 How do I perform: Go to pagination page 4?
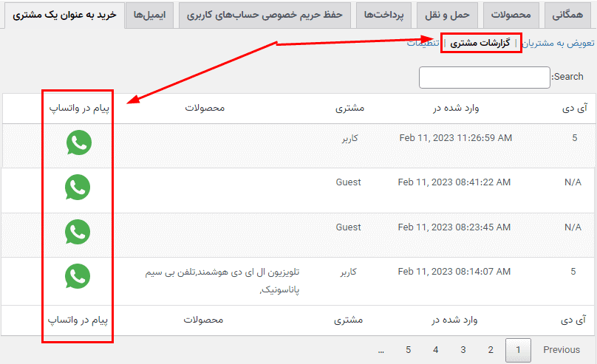coord(436,349)
